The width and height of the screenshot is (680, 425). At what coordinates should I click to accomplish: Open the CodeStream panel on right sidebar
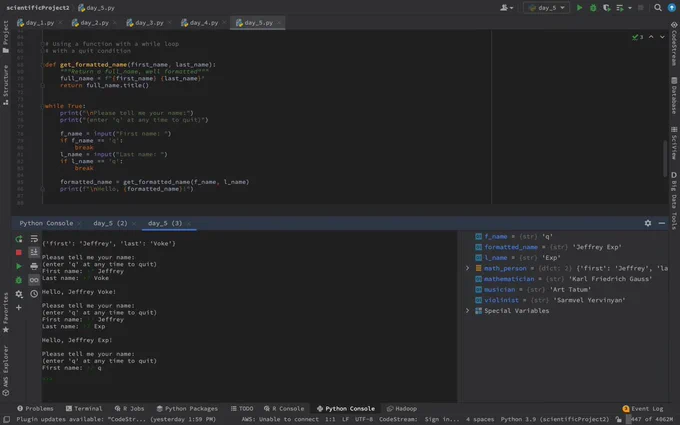tap(674, 43)
